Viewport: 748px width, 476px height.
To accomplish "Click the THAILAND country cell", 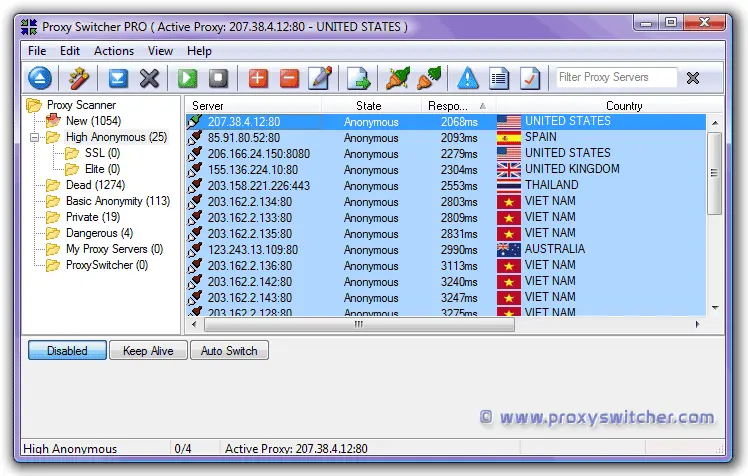I will pyautogui.click(x=551, y=185).
